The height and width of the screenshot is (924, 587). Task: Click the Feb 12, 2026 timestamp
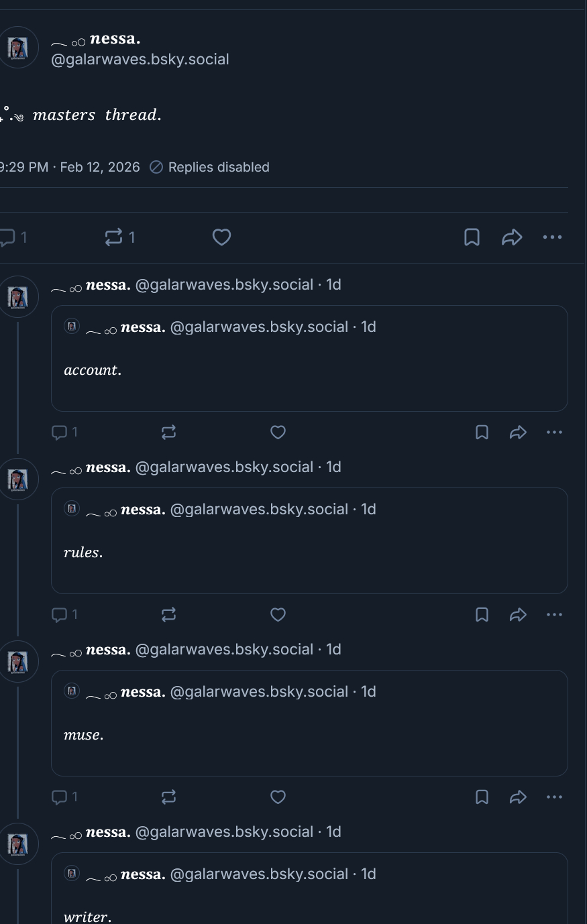tap(100, 168)
